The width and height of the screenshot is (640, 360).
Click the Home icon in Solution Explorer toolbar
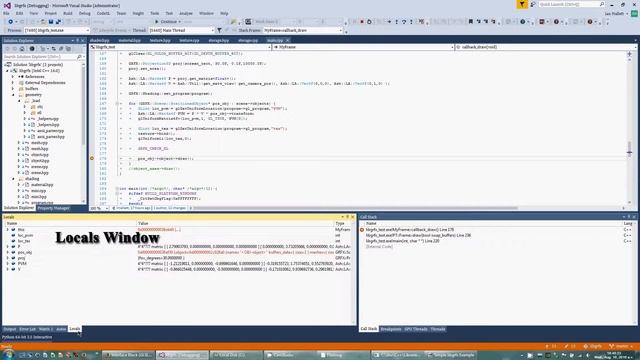(22, 49)
